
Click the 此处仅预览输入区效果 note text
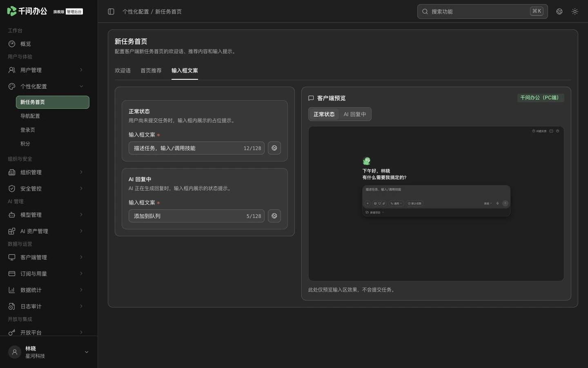[x=351, y=290]
